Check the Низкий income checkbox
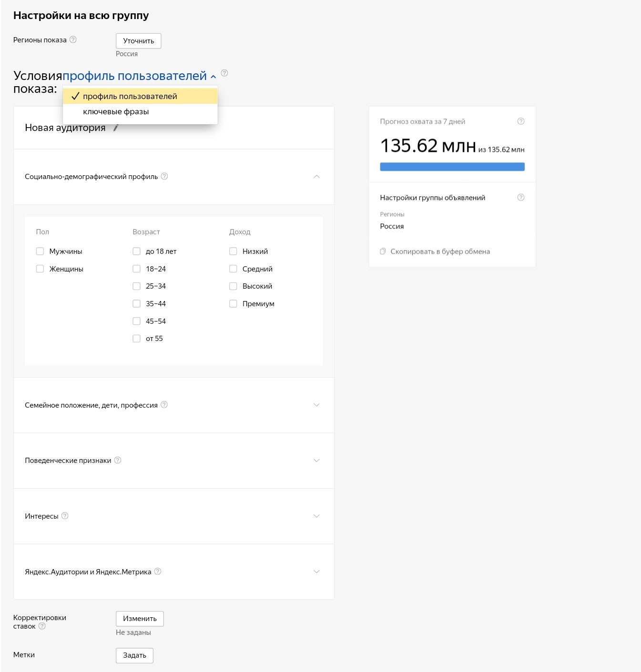 [233, 251]
